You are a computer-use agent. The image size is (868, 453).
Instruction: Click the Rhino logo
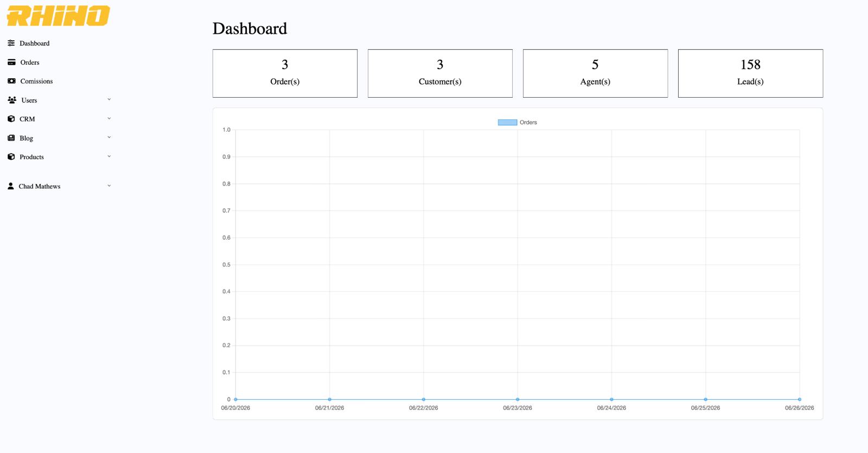[58, 16]
